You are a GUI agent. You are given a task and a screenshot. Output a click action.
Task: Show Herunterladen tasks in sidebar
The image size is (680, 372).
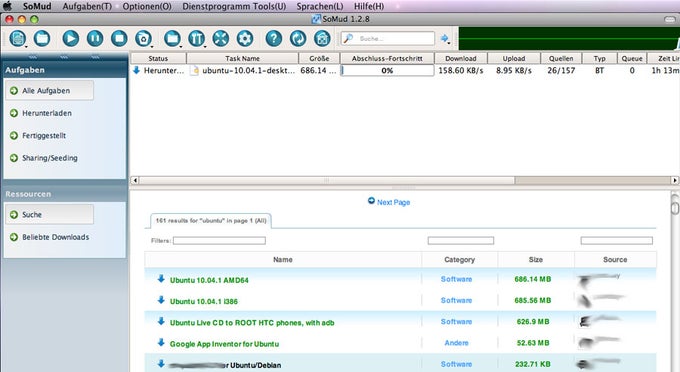tap(47, 113)
